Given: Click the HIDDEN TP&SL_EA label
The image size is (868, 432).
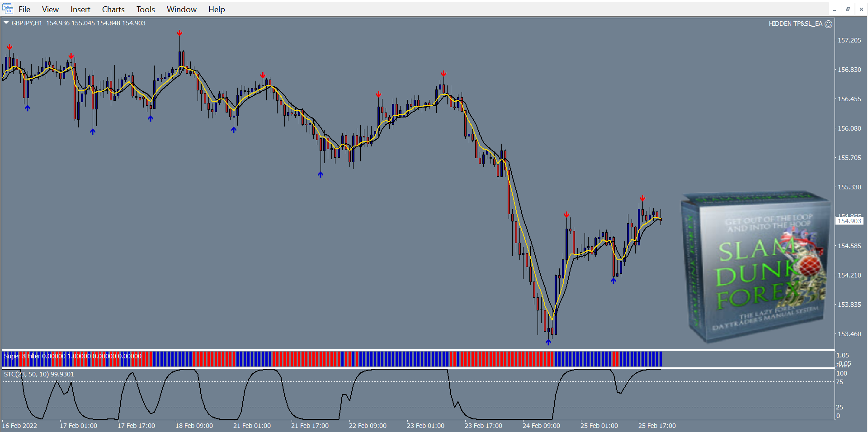Looking at the screenshot, I should pyautogui.click(x=795, y=24).
